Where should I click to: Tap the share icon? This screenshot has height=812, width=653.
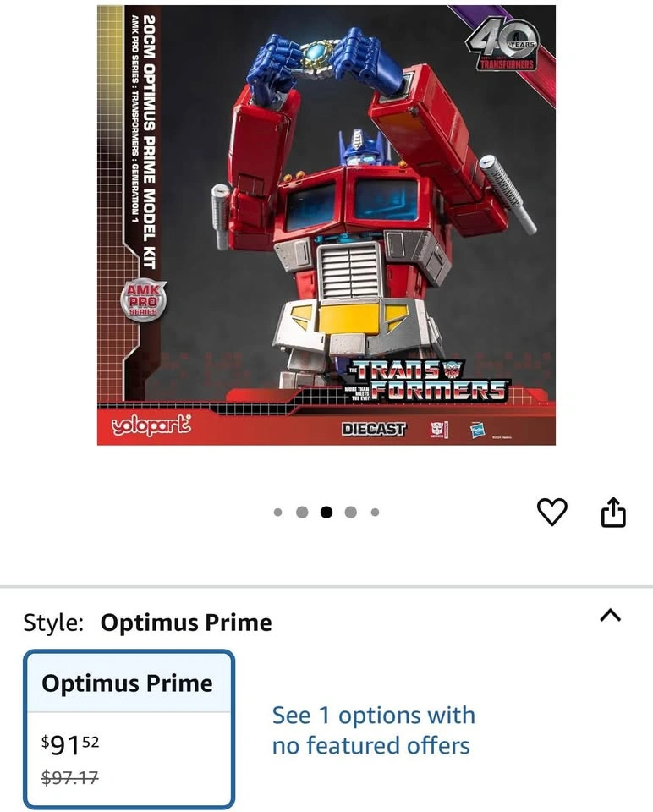click(613, 513)
